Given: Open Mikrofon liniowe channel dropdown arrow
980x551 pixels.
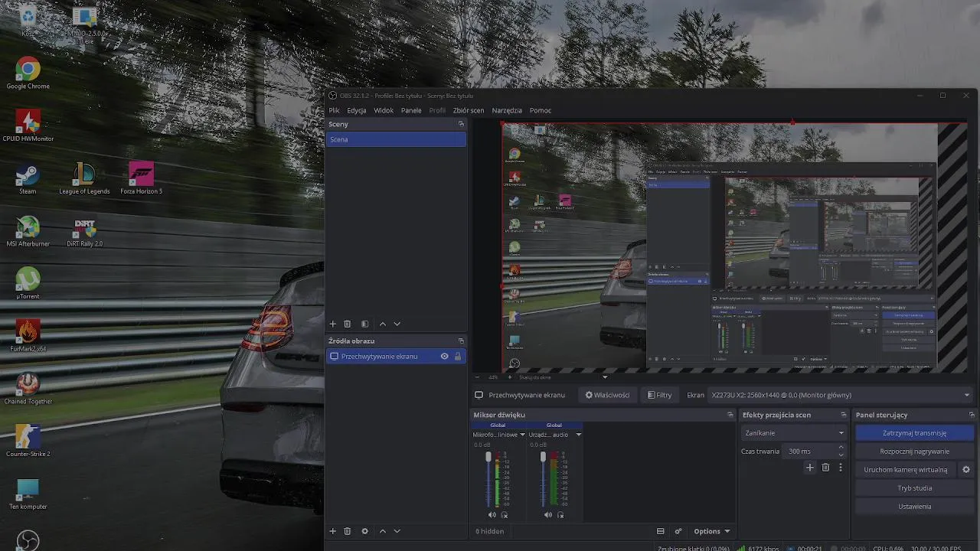Looking at the screenshot, I should 523,435.
